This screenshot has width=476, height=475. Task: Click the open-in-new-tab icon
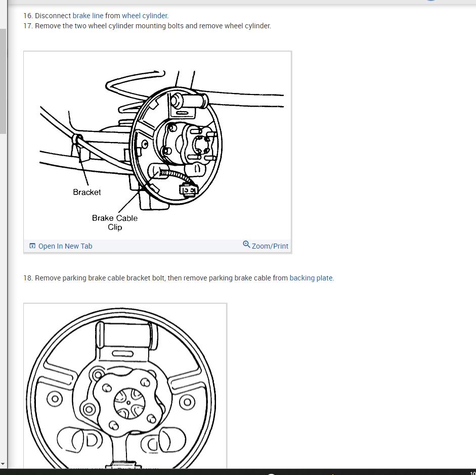32,246
